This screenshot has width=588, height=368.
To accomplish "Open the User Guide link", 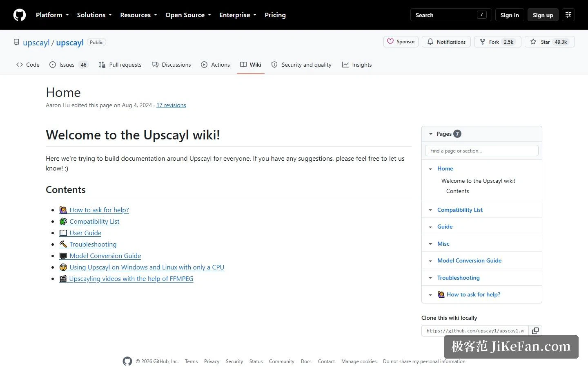I will pyautogui.click(x=80, y=233).
